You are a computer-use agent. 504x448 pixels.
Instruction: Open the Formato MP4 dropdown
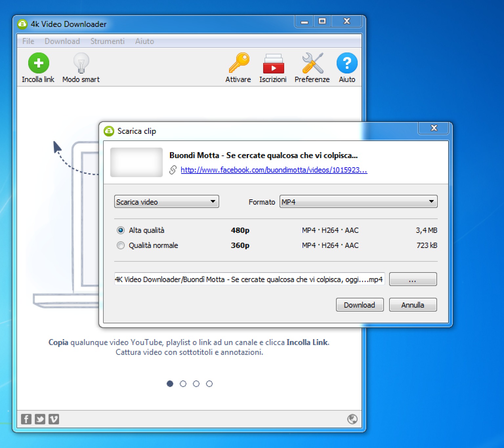click(x=358, y=202)
